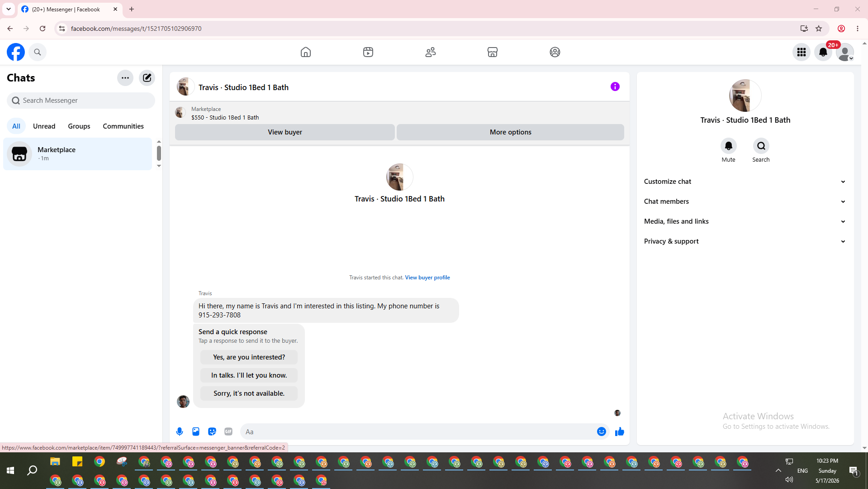Send quick response 'Yes, are you interested?'

click(x=249, y=357)
